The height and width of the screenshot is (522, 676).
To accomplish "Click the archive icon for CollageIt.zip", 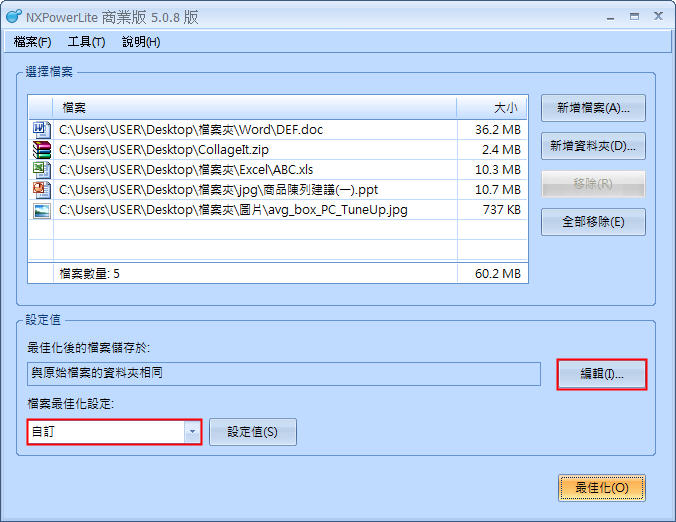I will point(41,150).
